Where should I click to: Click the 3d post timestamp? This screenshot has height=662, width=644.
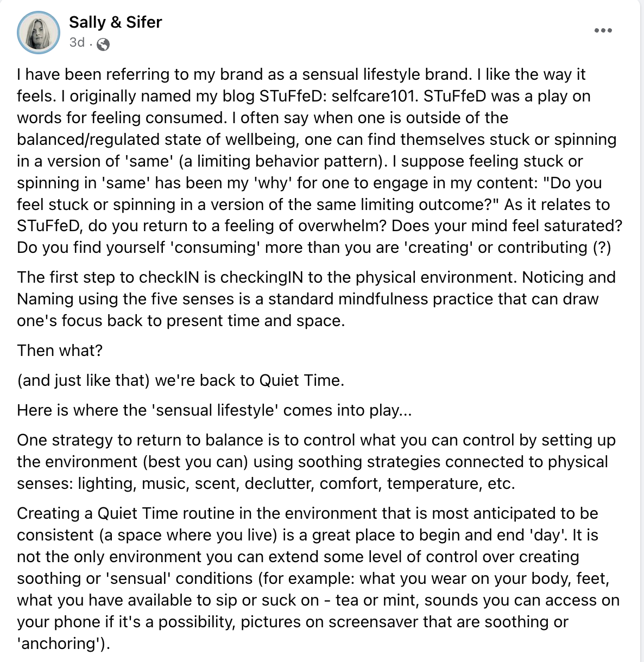[77, 42]
